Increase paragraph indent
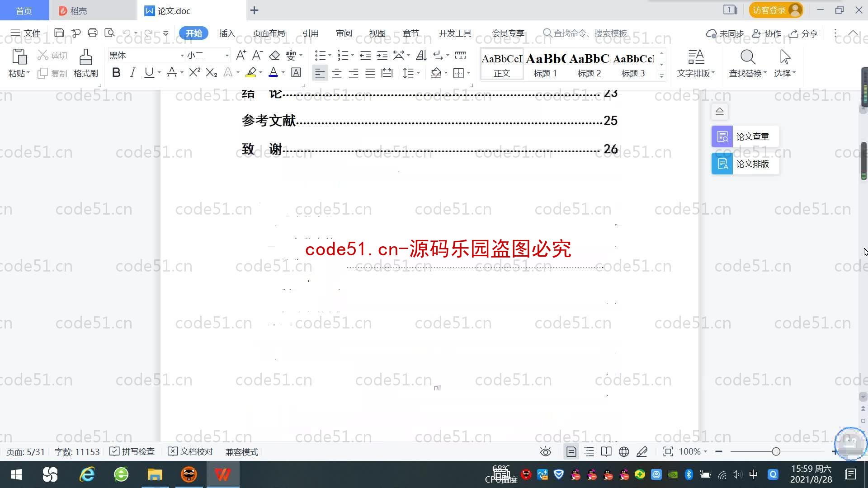Image resolution: width=868 pixels, height=488 pixels. tap(382, 55)
